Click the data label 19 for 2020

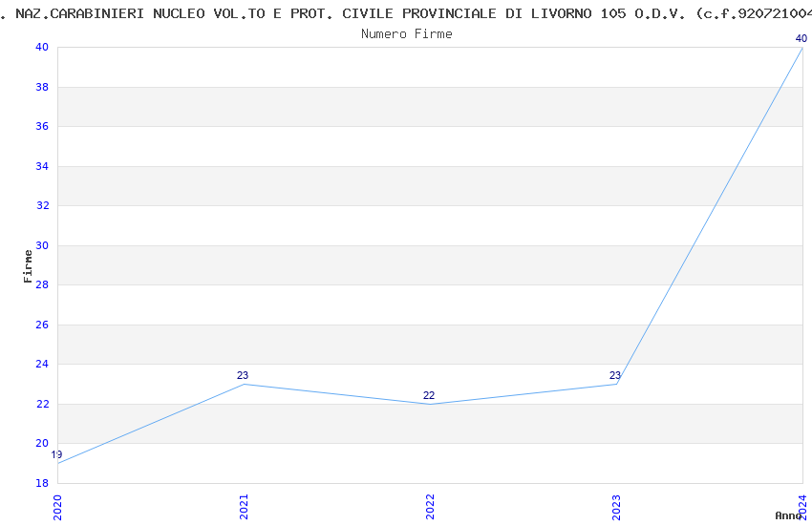pos(56,454)
